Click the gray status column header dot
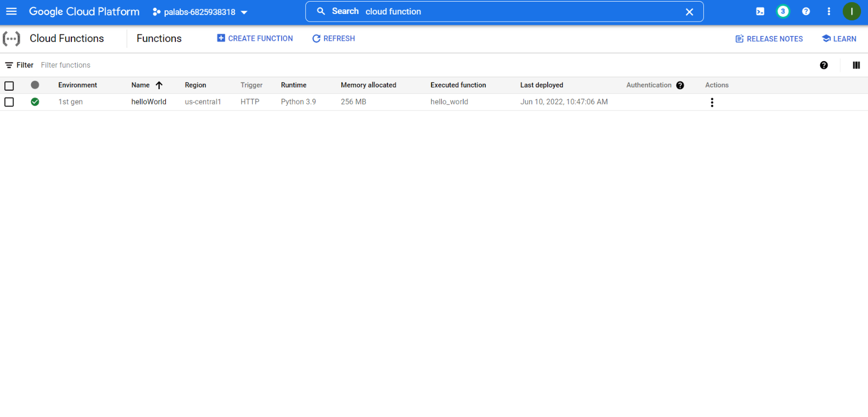 [x=35, y=85]
